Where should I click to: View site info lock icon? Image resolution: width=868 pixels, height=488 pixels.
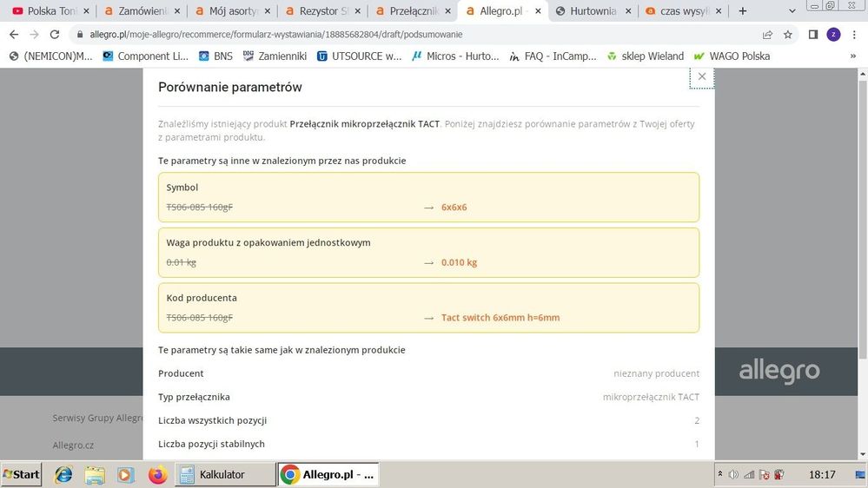80,35
